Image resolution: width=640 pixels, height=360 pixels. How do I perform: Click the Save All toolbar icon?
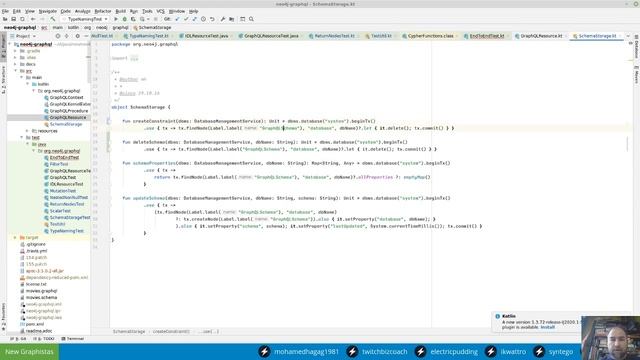13,19
